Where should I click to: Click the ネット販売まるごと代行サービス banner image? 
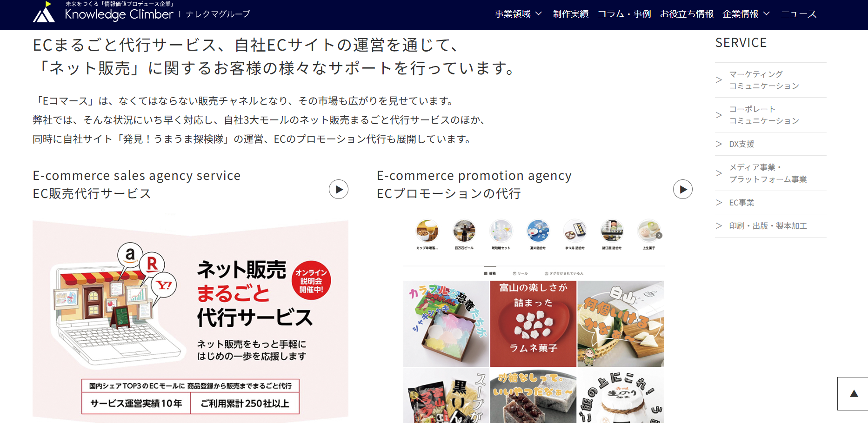pyautogui.click(x=190, y=321)
